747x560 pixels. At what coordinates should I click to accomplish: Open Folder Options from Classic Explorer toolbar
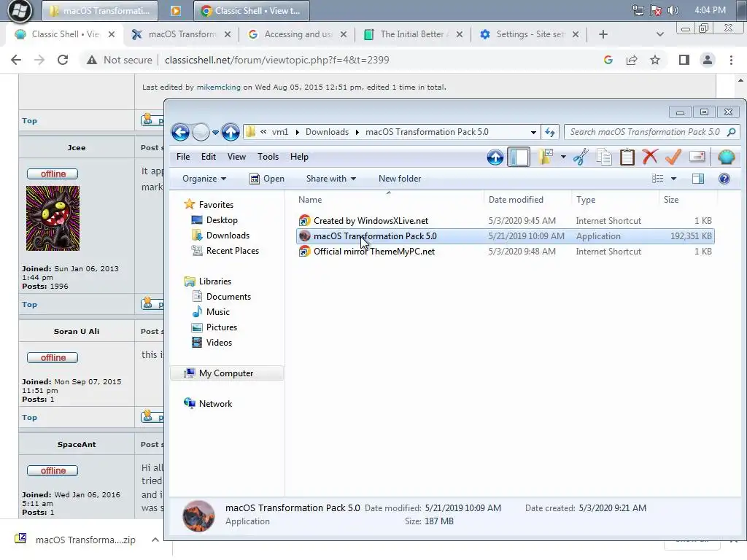546,157
